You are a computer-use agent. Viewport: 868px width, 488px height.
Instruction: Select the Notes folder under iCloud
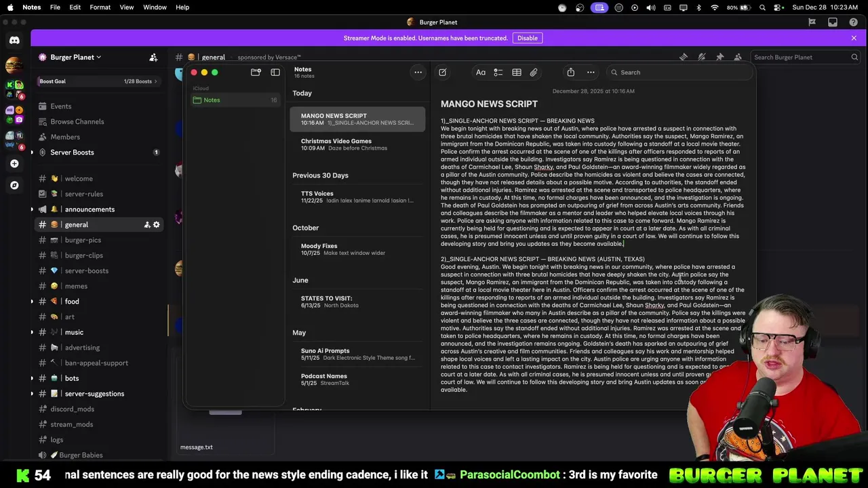pos(235,100)
